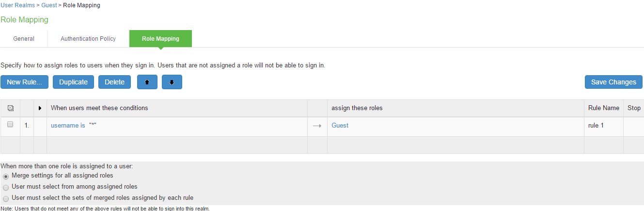Choose User must select from among assigned roles

click(x=6, y=187)
